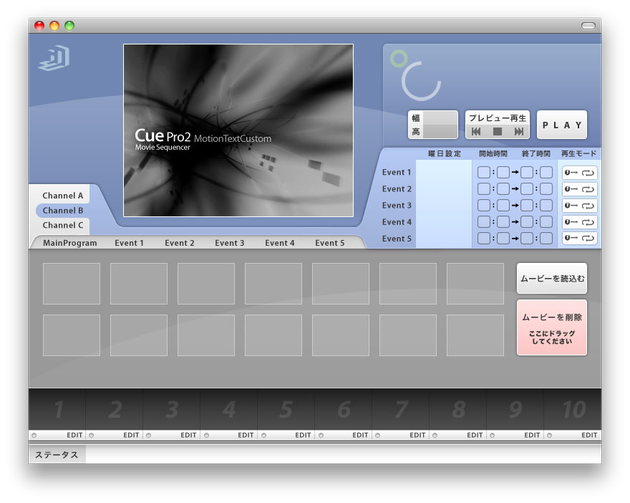
Task: Click the PLAY button
Action: click(x=562, y=125)
